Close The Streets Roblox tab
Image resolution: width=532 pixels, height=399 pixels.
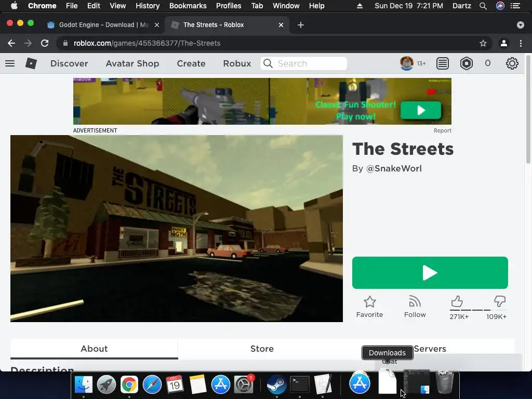(281, 25)
